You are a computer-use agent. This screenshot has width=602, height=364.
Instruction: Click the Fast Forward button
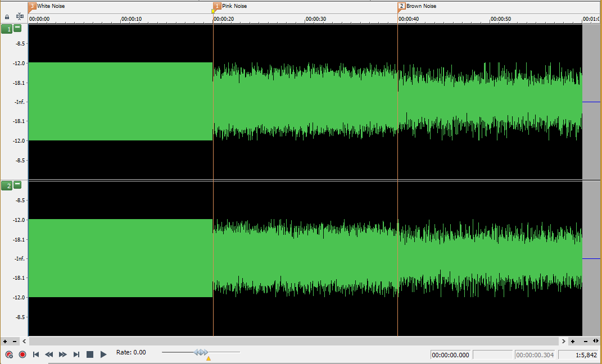click(63, 354)
